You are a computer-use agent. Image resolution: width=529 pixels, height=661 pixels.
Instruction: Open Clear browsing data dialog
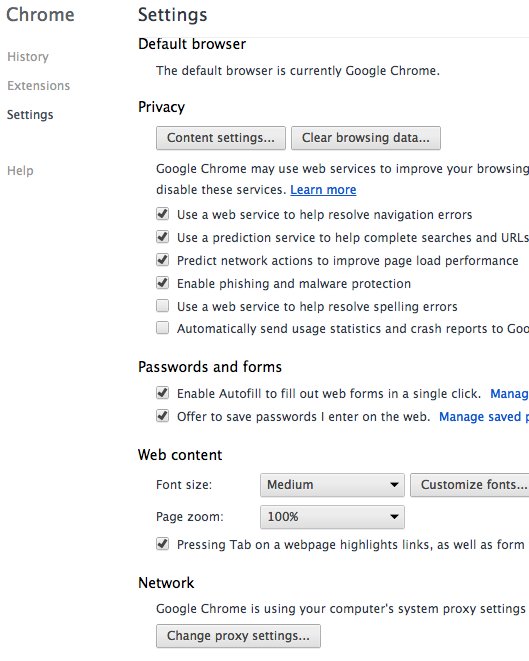[365, 138]
